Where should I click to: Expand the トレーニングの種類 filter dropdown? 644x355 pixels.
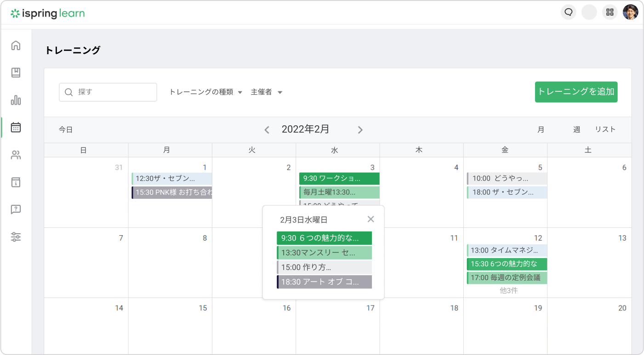pos(205,92)
